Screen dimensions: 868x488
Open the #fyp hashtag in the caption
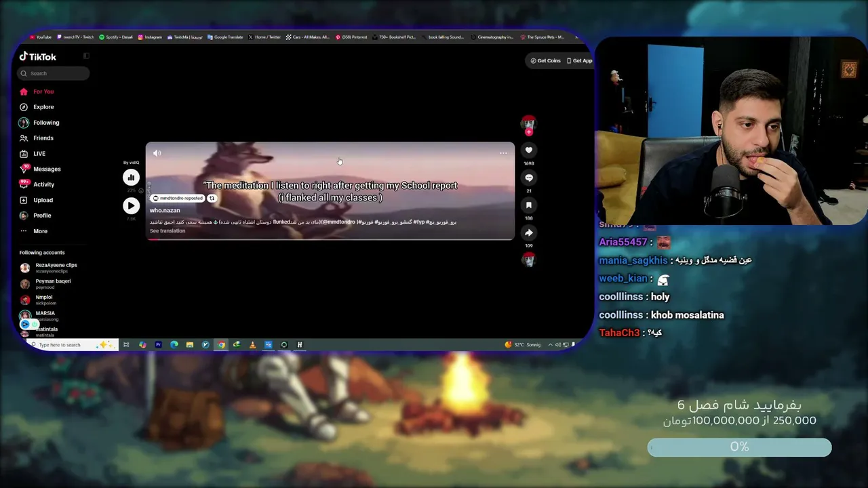pyautogui.click(x=418, y=222)
